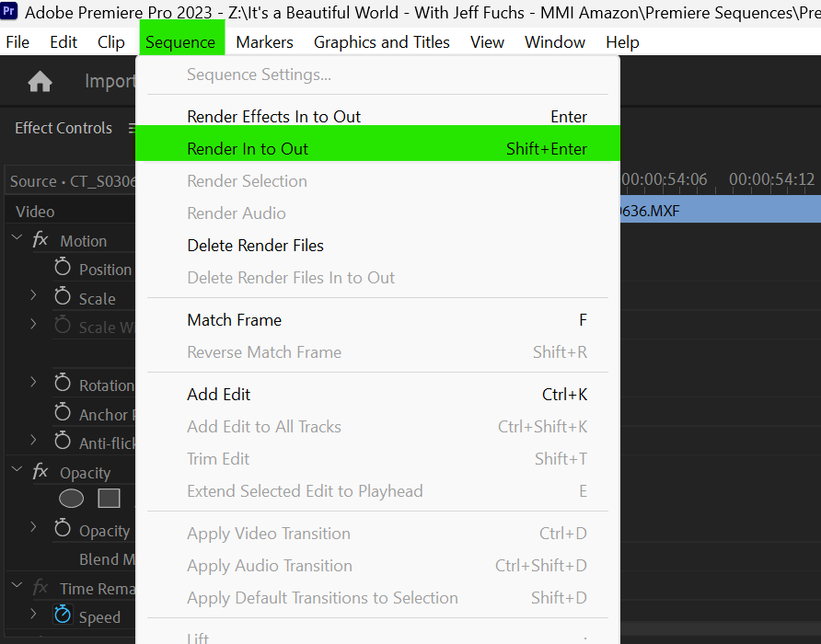Open the Edit menu
The image size is (821, 644).
[64, 42]
